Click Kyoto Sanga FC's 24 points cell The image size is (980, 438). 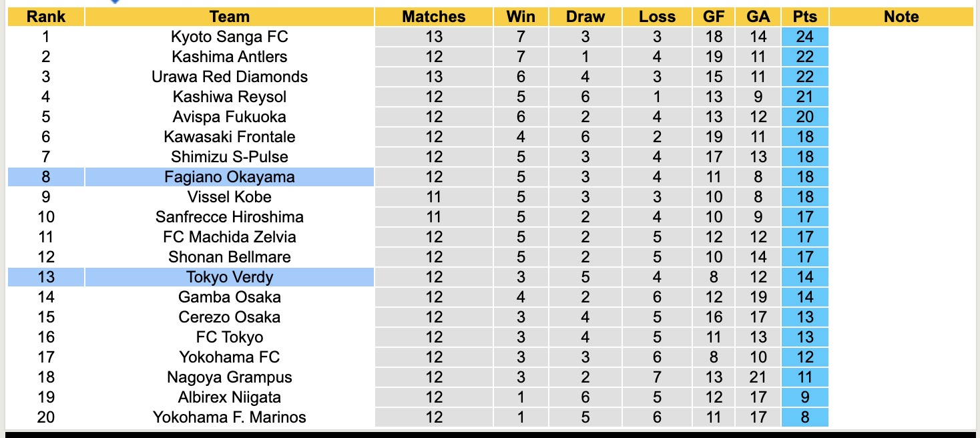[804, 37]
